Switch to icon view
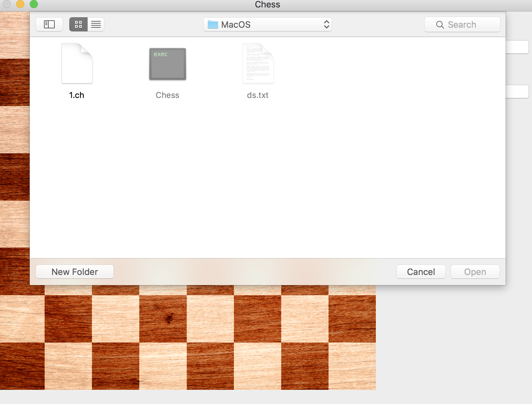532x404 pixels. [x=78, y=24]
